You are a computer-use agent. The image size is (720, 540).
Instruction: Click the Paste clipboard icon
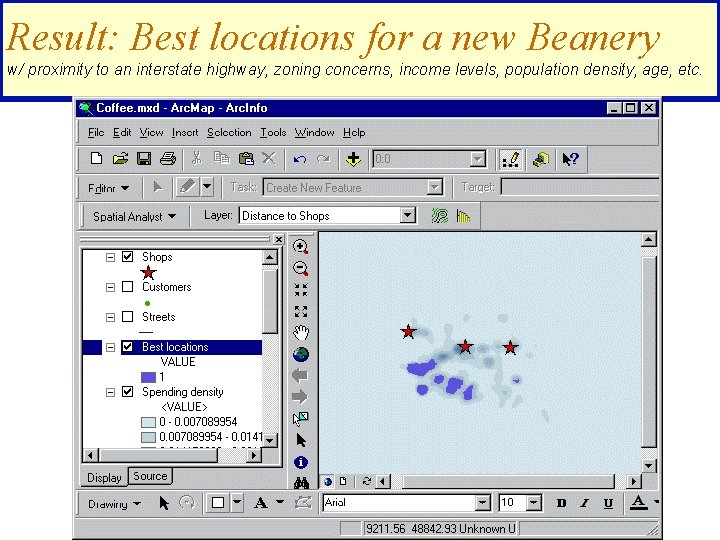tap(246, 159)
